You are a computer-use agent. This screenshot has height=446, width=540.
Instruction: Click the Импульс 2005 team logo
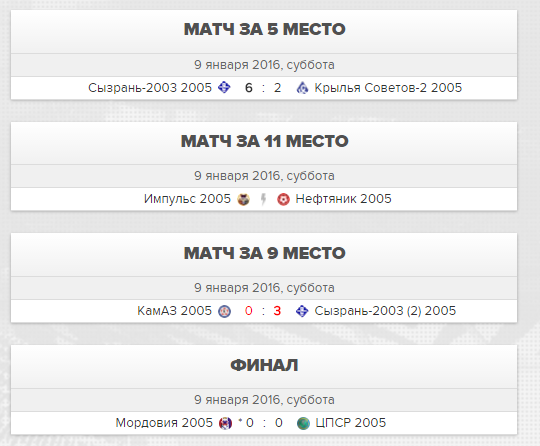click(243, 199)
